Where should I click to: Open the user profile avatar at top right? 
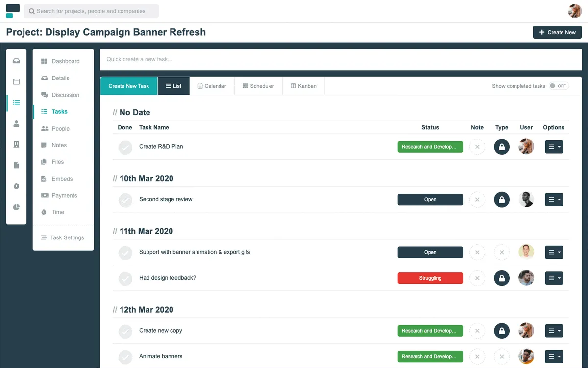pyautogui.click(x=575, y=11)
